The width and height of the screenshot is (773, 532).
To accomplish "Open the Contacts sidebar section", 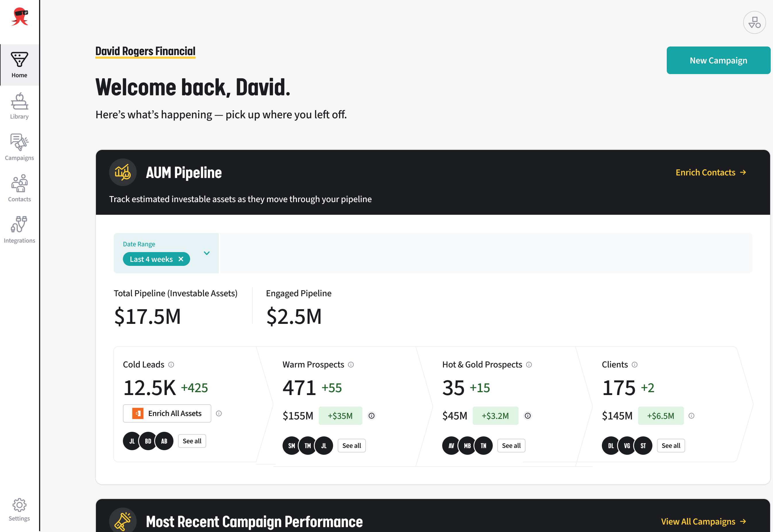I will click(19, 188).
